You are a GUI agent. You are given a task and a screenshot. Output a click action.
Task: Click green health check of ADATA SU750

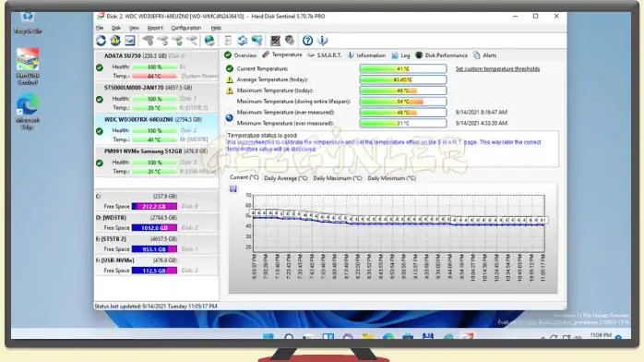tap(100, 67)
